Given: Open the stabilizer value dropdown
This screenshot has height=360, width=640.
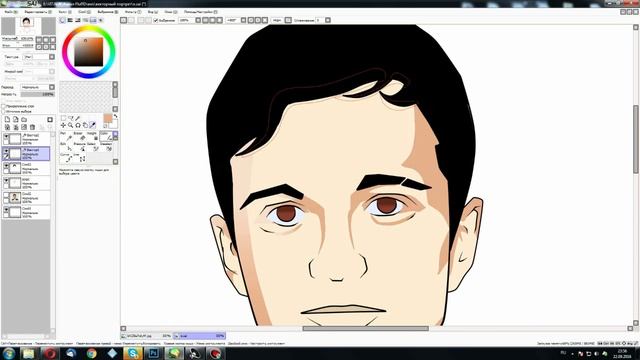Looking at the screenshot, I should (328, 20).
